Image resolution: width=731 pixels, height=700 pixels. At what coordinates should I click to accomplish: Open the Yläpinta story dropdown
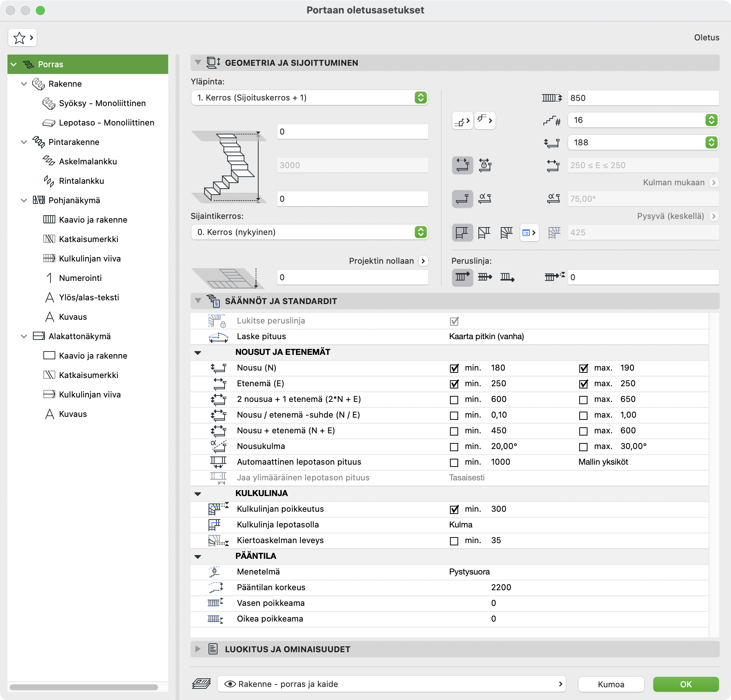click(309, 98)
